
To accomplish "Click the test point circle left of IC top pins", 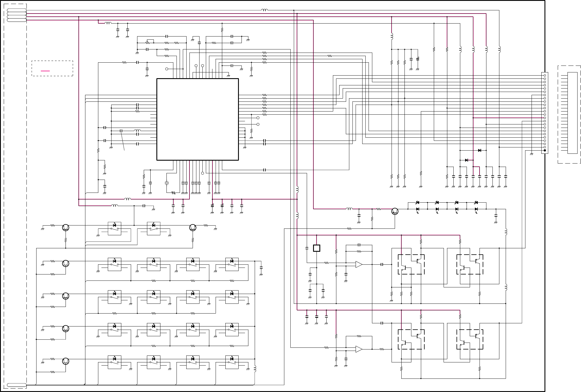I will tap(167, 69).
